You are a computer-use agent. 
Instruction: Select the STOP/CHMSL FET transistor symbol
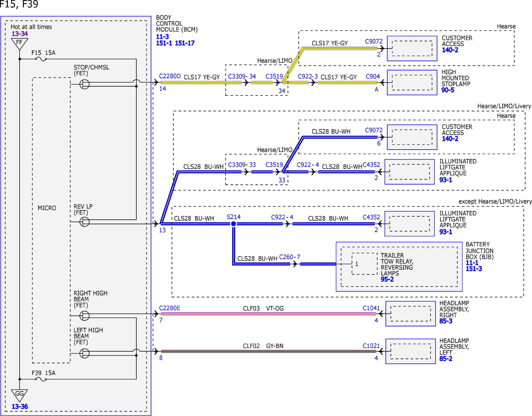84,84
